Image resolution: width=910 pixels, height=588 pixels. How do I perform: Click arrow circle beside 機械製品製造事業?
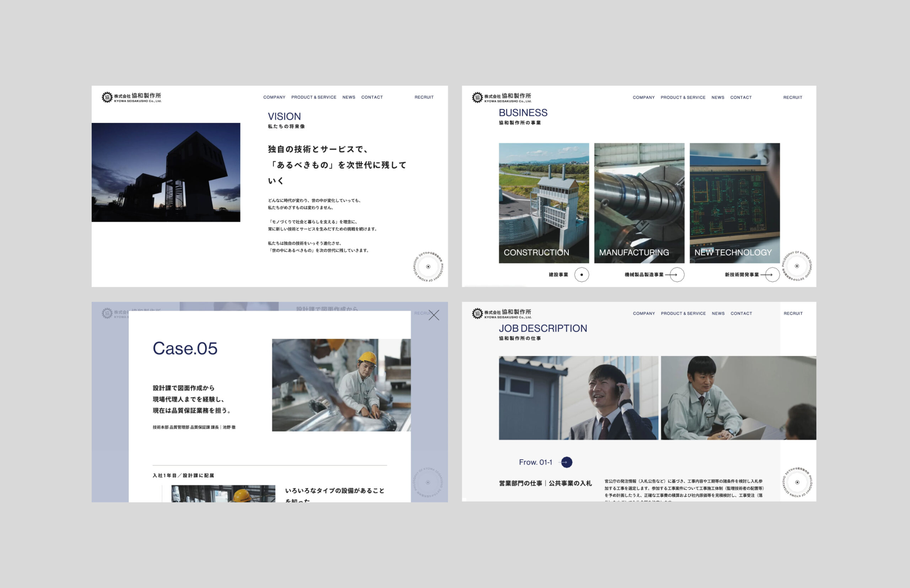[x=677, y=275]
